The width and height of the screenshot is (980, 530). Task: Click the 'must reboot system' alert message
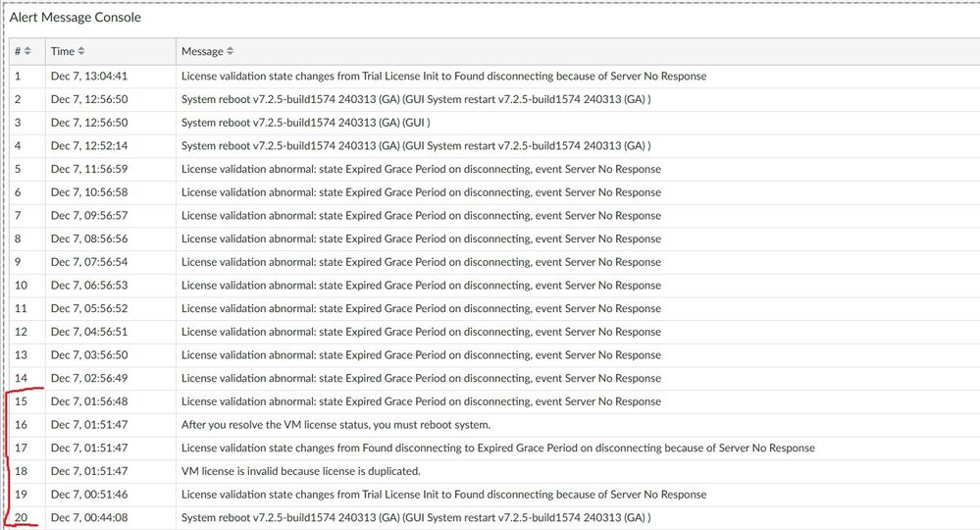pyautogui.click(x=335, y=425)
